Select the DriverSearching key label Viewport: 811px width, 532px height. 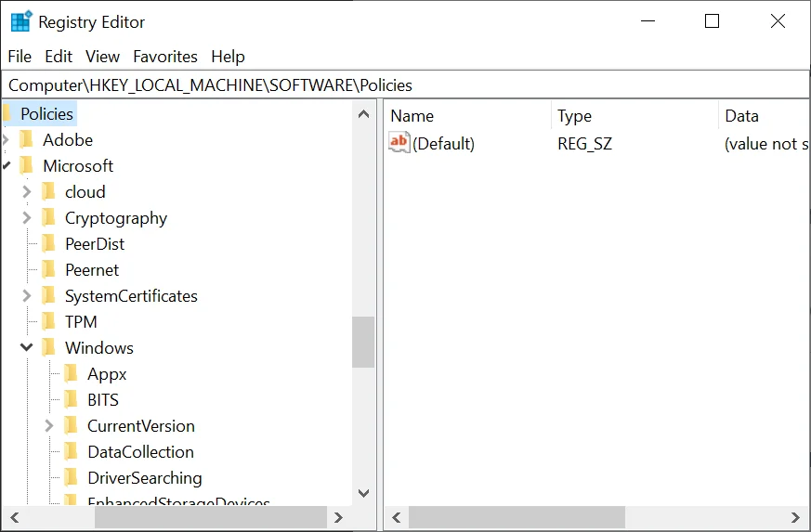[x=145, y=478]
